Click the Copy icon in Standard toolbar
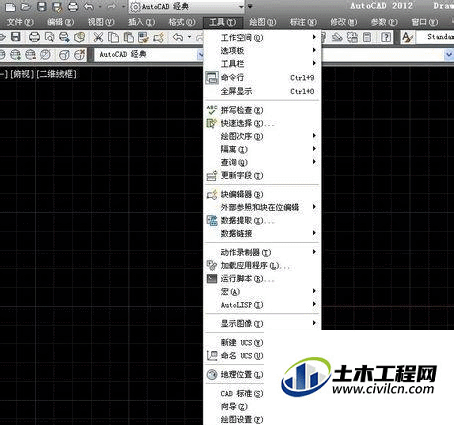This screenshot has height=425, width=454. [x=113, y=37]
